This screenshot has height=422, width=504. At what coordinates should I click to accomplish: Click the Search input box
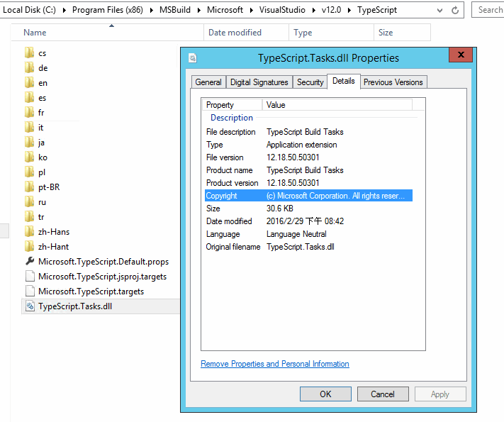488,10
